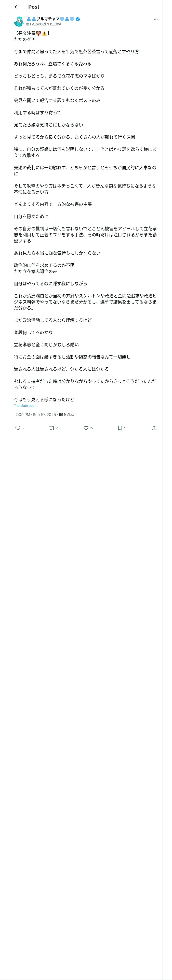Viewport: 172px width, 980px height.
Task: Repost using the arrows icon
Action: 51,428
